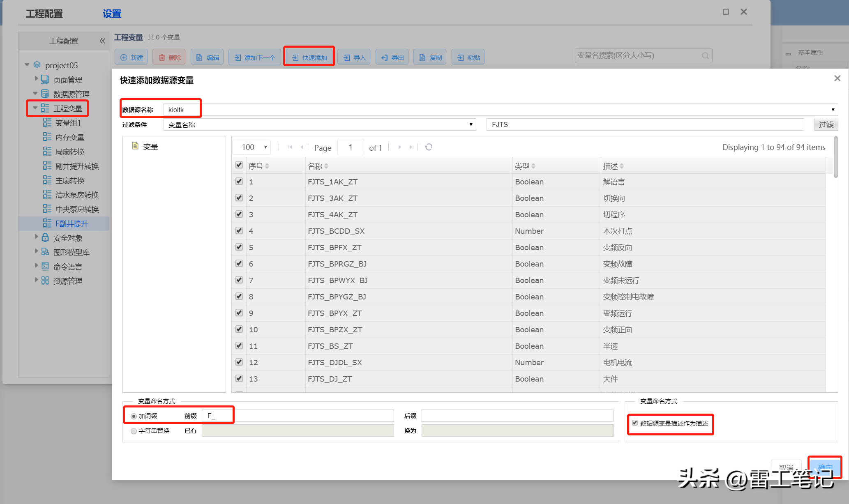Click the refresh icon in the pager
This screenshot has height=504, width=849.
point(429,147)
